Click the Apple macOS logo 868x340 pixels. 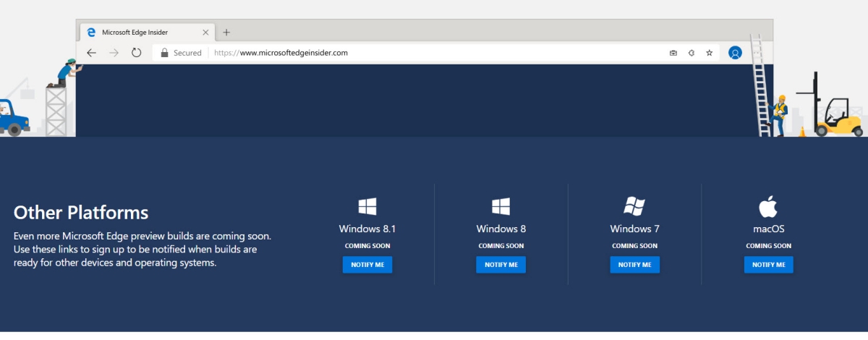click(767, 206)
